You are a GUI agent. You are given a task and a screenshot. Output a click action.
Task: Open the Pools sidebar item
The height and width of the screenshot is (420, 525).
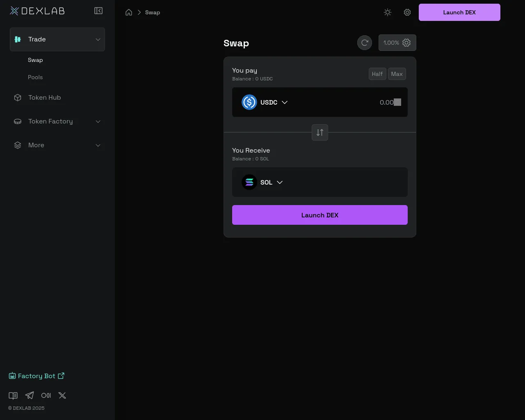35,77
